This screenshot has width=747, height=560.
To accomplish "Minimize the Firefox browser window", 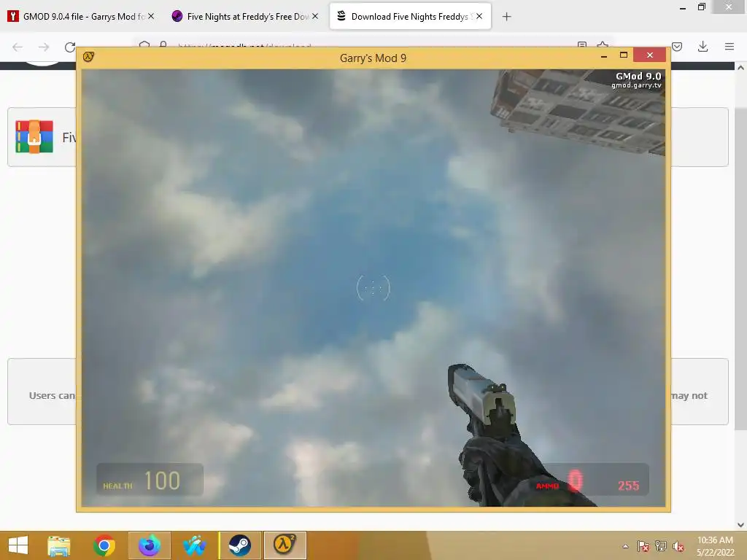I will click(x=683, y=8).
